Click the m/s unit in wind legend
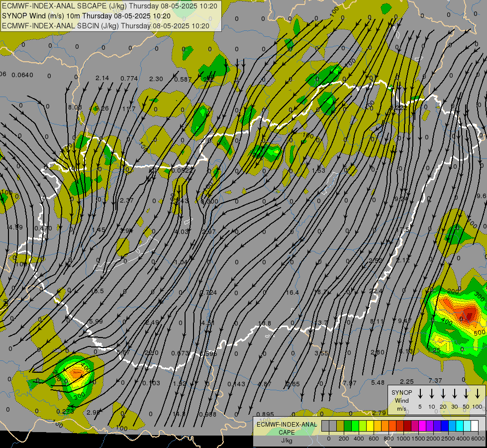Viewport: 487px width, 448px height. click(x=401, y=409)
